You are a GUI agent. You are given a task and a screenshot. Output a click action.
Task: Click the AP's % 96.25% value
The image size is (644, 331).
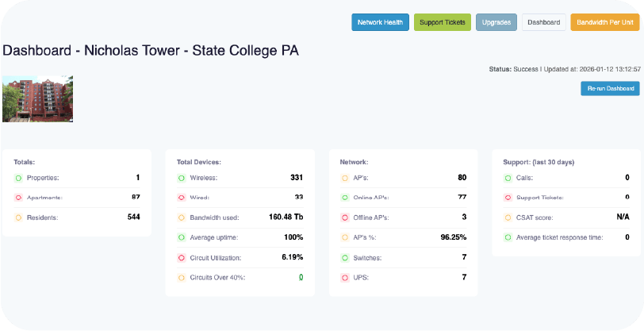453,237
